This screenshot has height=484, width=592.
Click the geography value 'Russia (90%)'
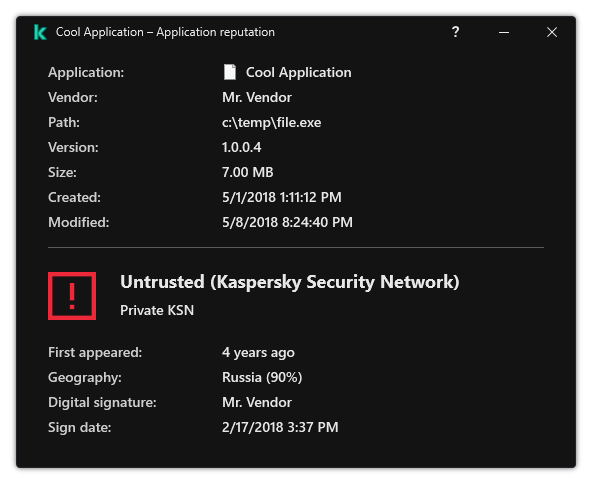[x=262, y=378]
